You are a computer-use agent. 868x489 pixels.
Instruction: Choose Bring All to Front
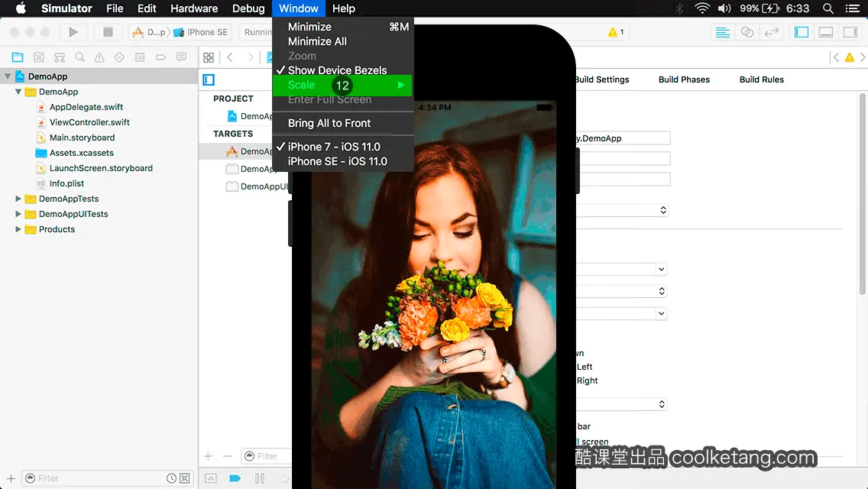coord(343,123)
